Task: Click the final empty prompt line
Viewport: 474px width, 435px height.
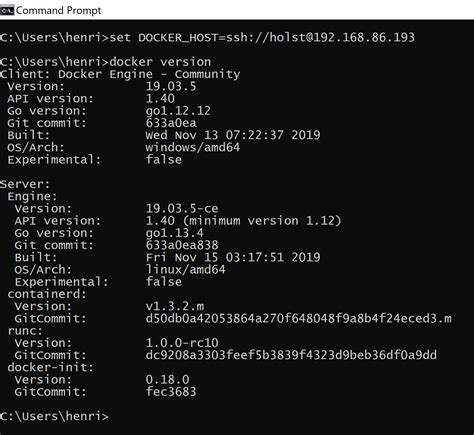Action: (x=54, y=416)
